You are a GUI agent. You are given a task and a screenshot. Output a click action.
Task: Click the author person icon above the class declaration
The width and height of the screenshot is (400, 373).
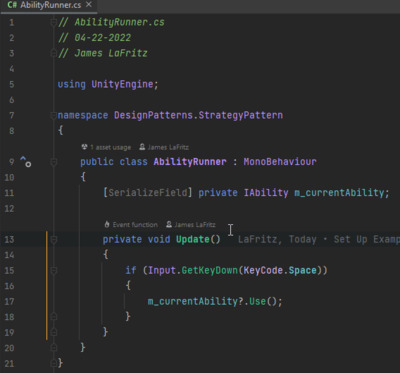pos(142,147)
